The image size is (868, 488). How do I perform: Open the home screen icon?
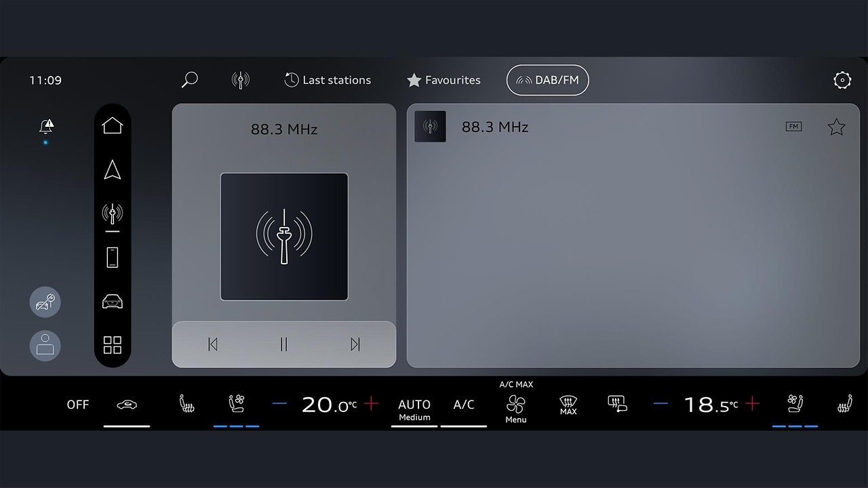[113, 125]
